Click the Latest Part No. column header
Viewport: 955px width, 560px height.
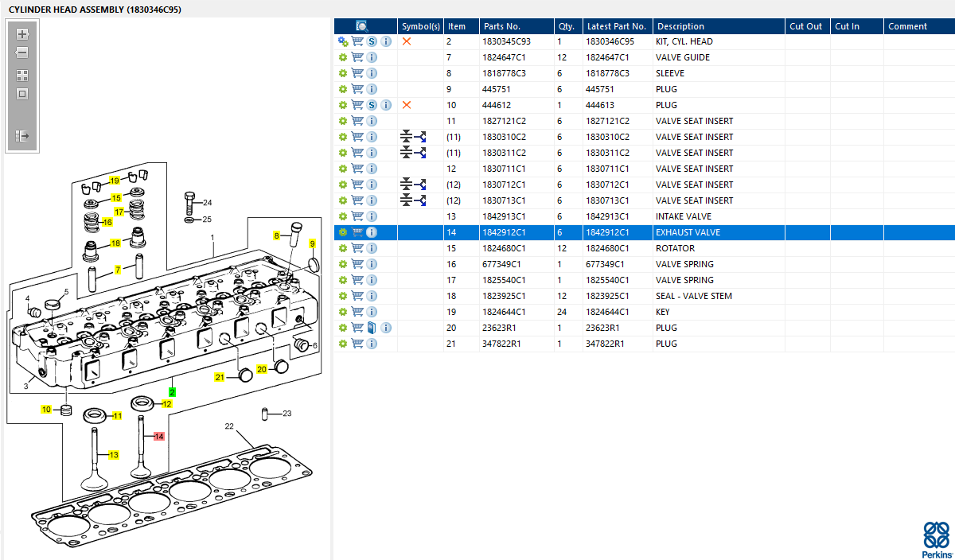617,26
